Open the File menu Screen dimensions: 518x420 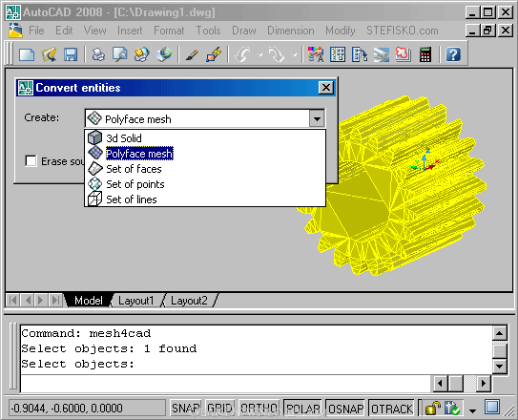pyautogui.click(x=36, y=31)
